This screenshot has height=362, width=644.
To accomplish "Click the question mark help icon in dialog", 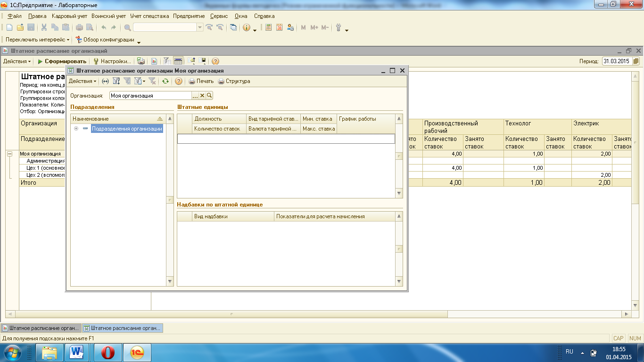I will tap(179, 81).
